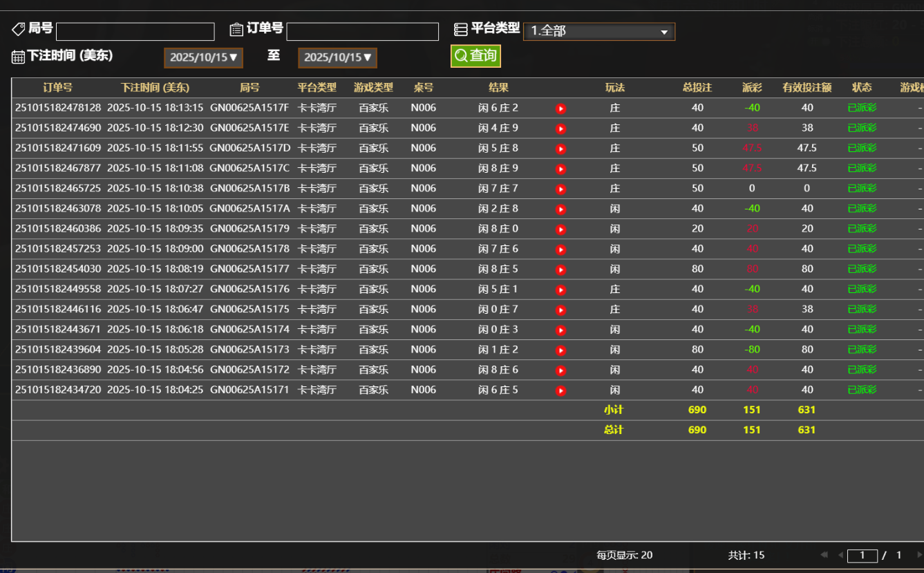This screenshot has height=573, width=924.
Task: Click the next-page arrow at bottom right
Action: [x=920, y=554]
